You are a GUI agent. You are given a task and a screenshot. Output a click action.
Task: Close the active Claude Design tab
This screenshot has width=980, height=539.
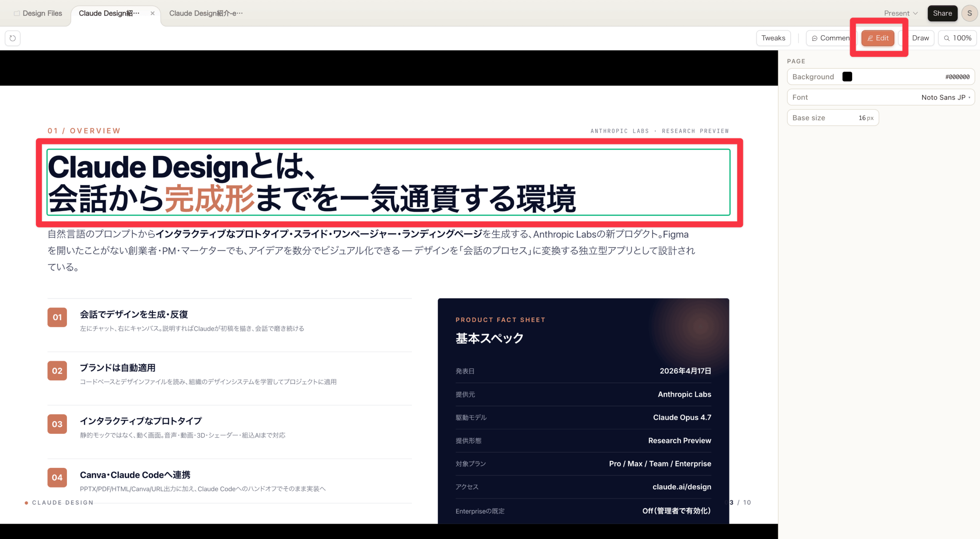152,13
